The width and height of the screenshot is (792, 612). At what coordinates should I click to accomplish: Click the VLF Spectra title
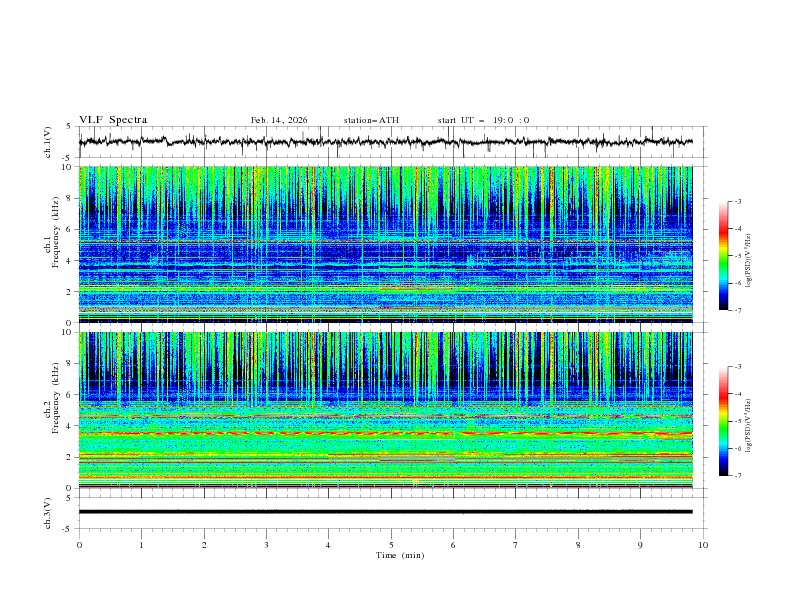click(113, 120)
